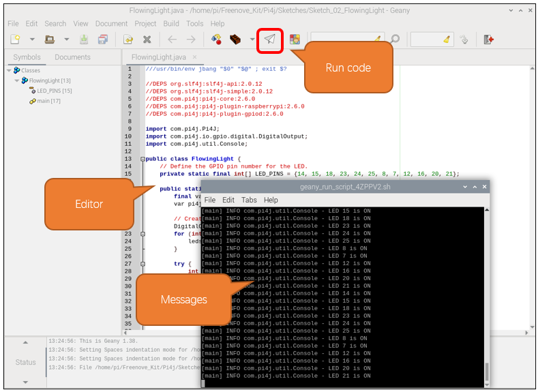Create a new file with toolbar icon
The width and height of the screenshot is (538, 392).
(x=15, y=40)
